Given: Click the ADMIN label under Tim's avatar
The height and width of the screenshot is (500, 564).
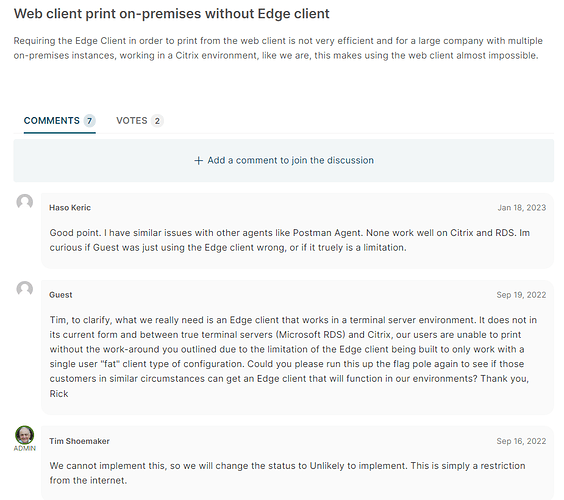Looking at the screenshot, I should (25, 448).
